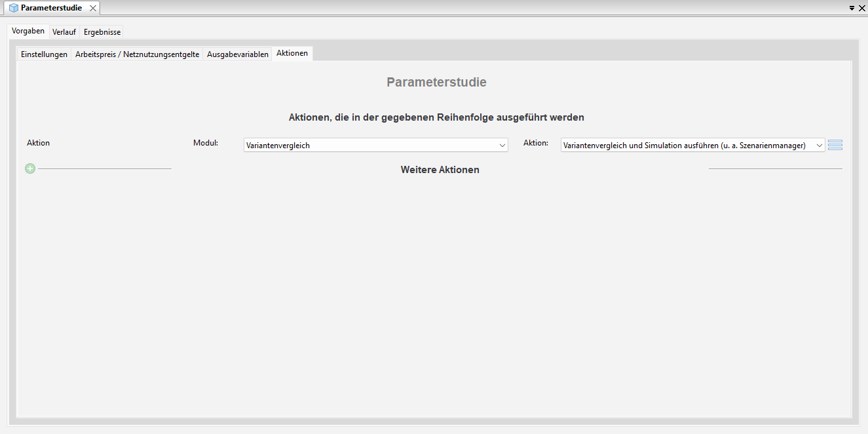This screenshot has height=434, width=868.
Task: Click the blue stacked-lines icon beside Aktion
Action: [835, 146]
